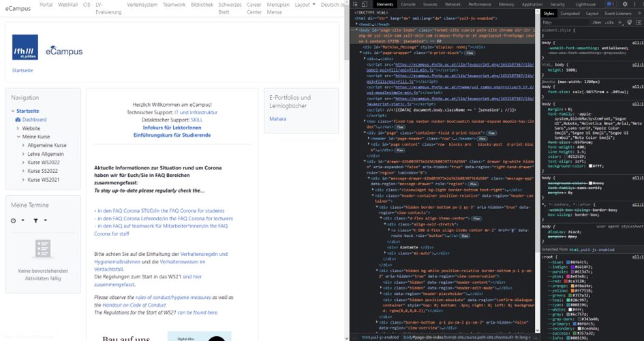Open the Memory tab in DevTools
Screen dimensions: 644x341
506,4
